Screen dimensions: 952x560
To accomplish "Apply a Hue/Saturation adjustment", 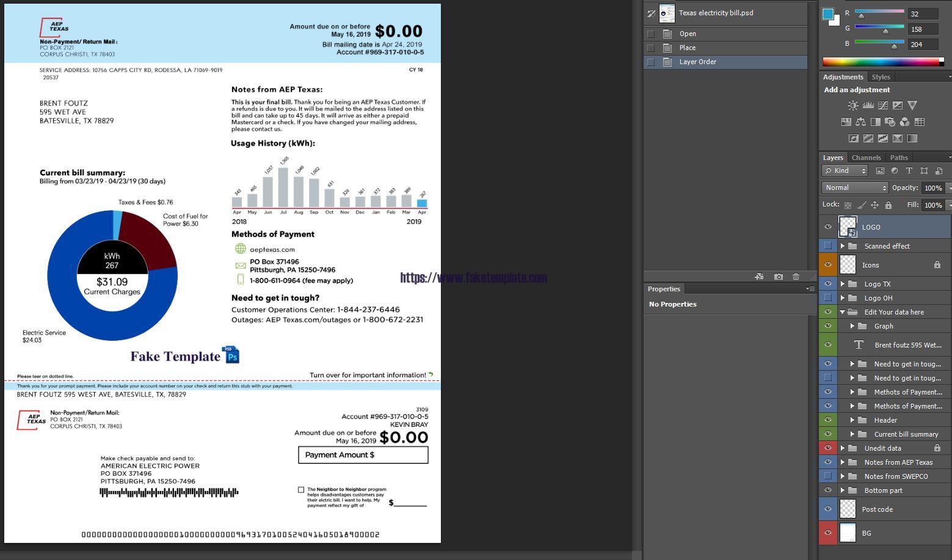I will pyautogui.click(x=846, y=122).
